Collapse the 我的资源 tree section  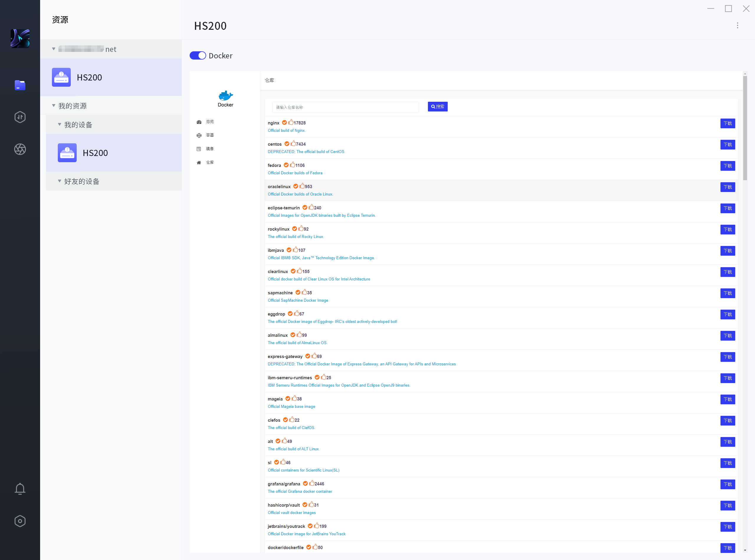[54, 106]
